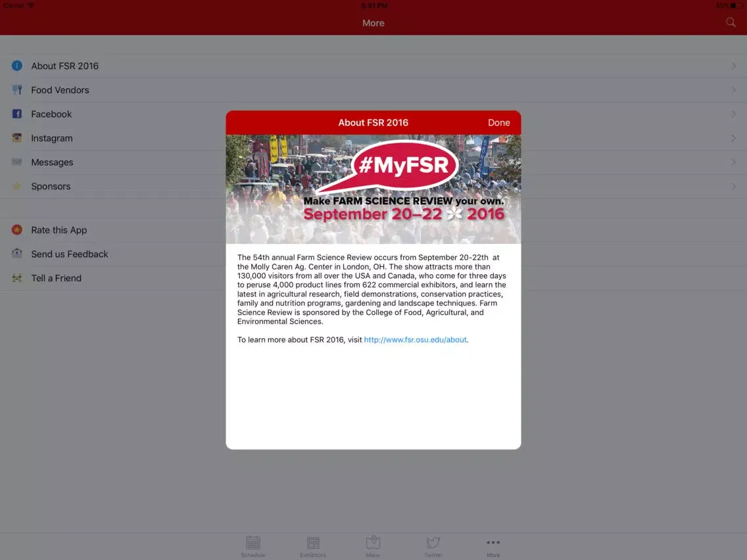Expand Facebook row chevron
The width and height of the screenshot is (747, 560).
734,114
